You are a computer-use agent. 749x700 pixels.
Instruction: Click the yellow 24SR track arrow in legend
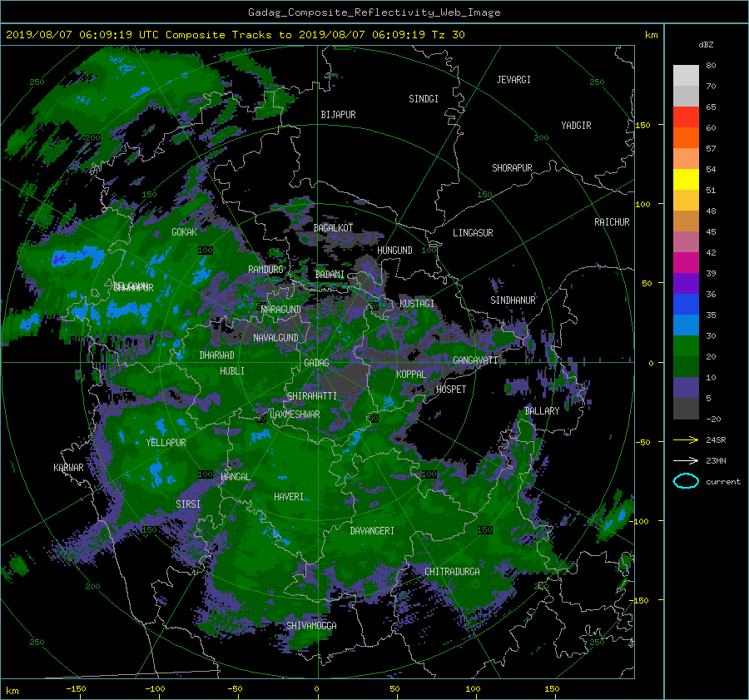[x=686, y=439]
